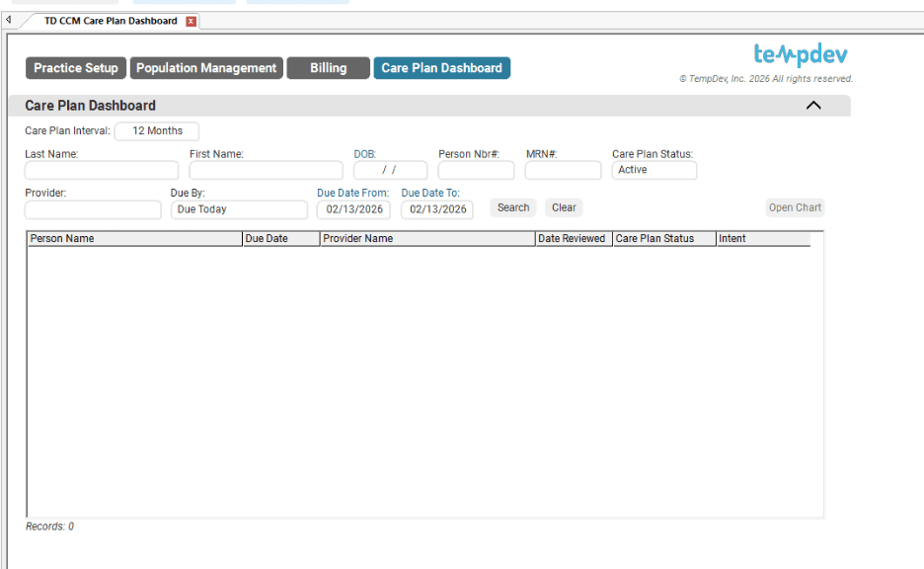This screenshot has width=924, height=569.
Task: Close the TD CCM Care Plan Dashboard tab
Action: pyautogui.click(x=191, y=21)
